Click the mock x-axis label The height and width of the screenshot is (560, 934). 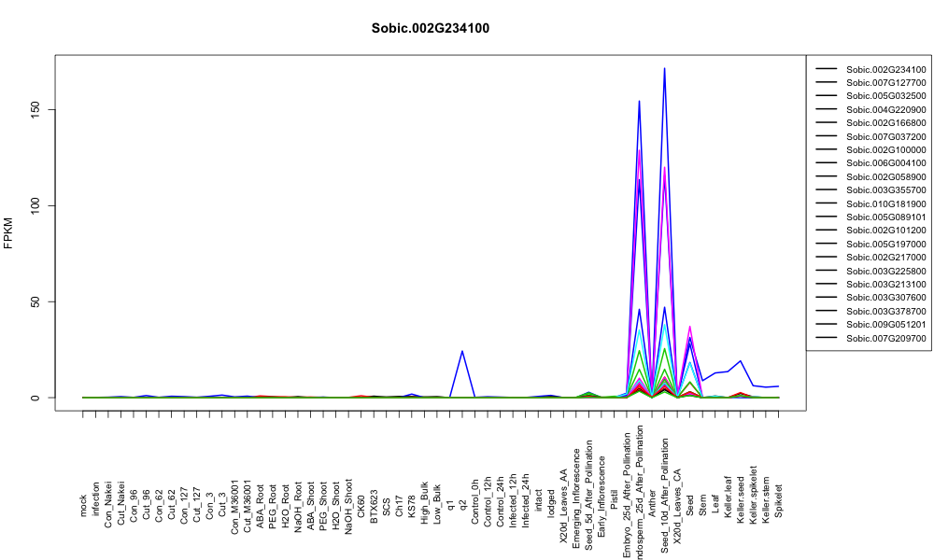click(83, 505)
